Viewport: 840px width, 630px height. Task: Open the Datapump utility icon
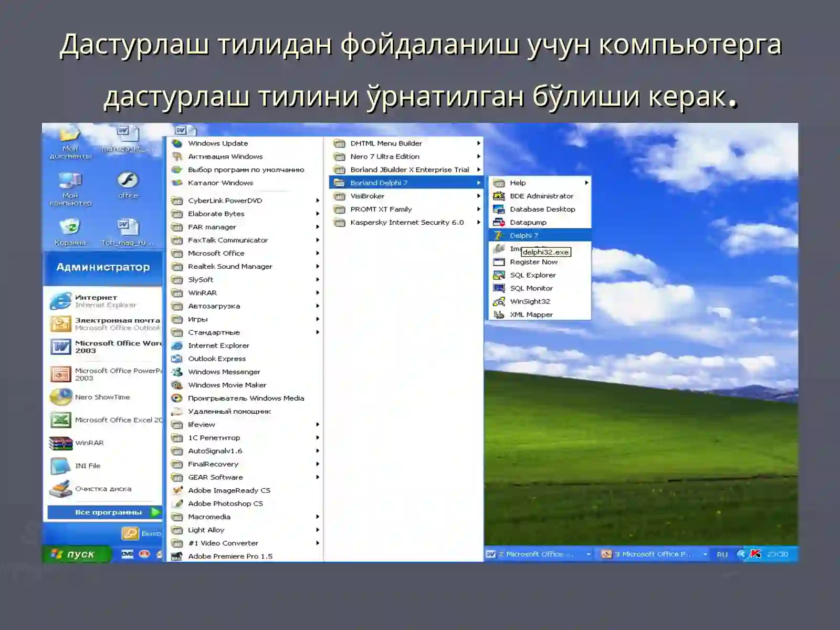(499, 222)
